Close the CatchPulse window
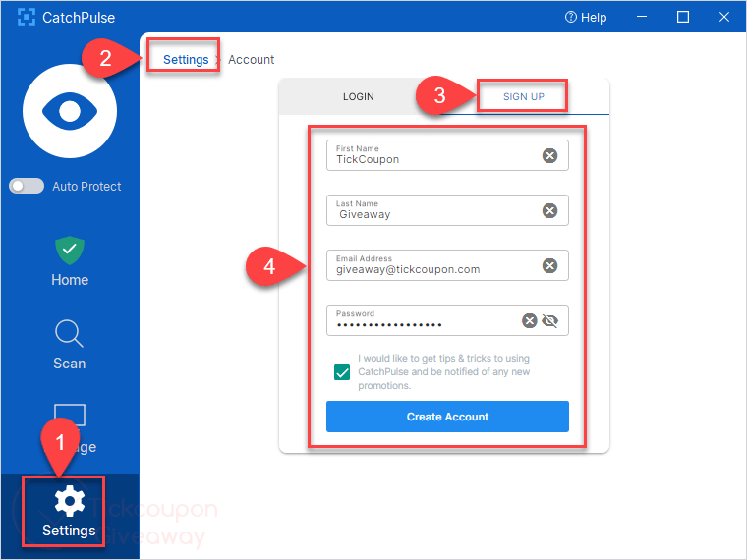 tap(724, 17)
